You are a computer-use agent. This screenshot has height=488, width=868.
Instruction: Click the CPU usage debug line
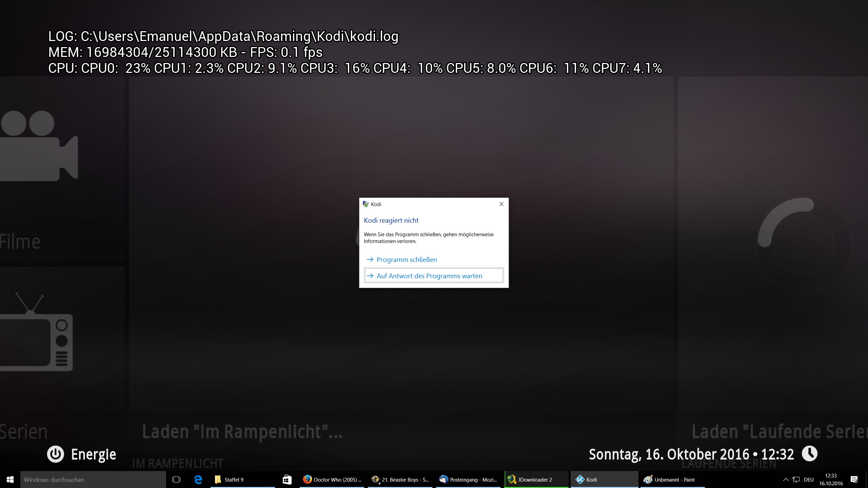pyautogui.click(x=355, y=68)
